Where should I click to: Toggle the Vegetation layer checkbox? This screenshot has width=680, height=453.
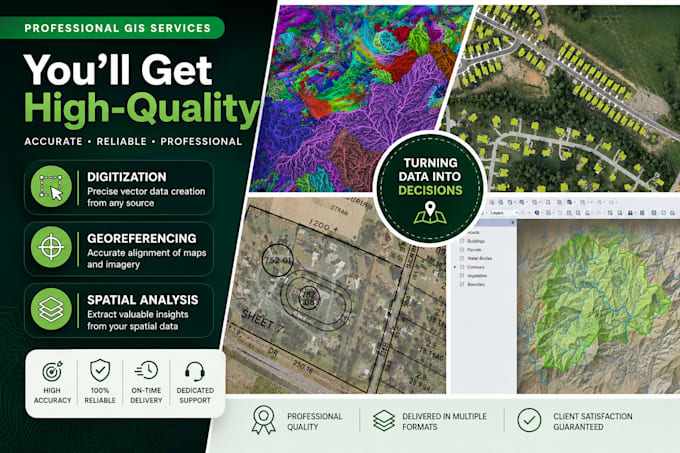tap(461, 276)
